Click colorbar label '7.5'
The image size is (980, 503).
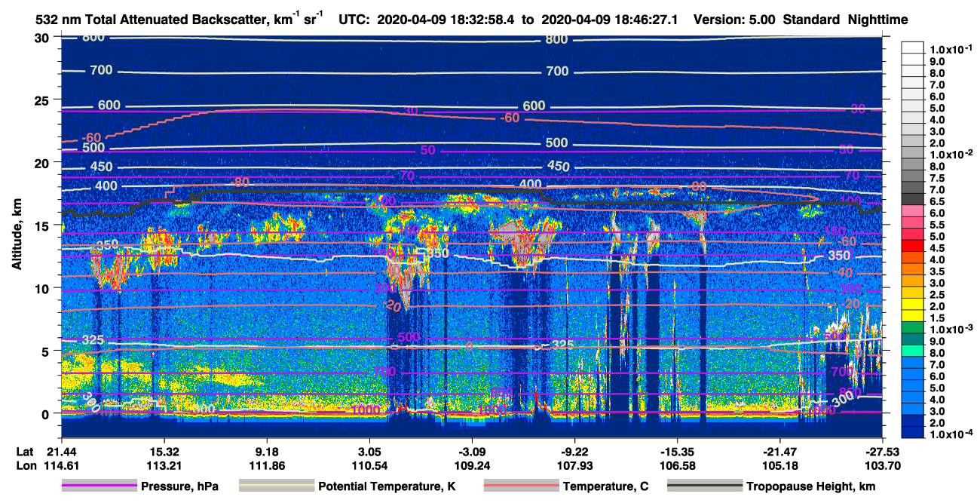point(939,178)
